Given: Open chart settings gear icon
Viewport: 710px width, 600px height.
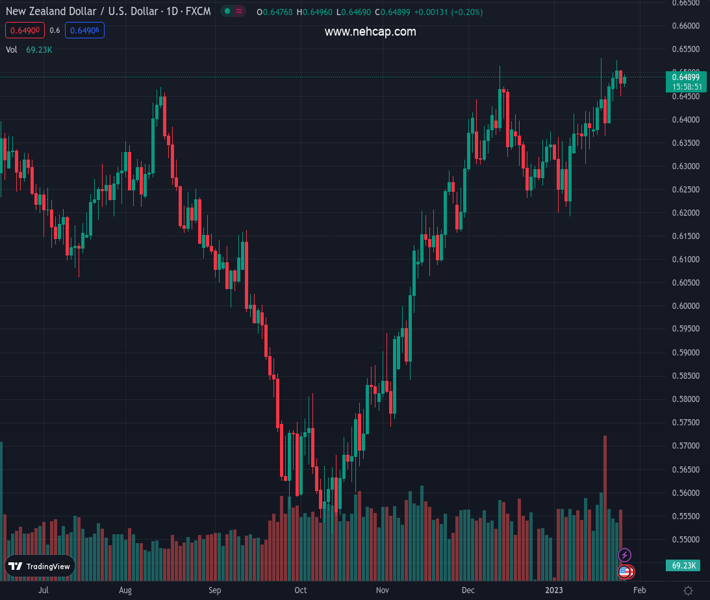Looking at the screenshot, I should 688,590.
